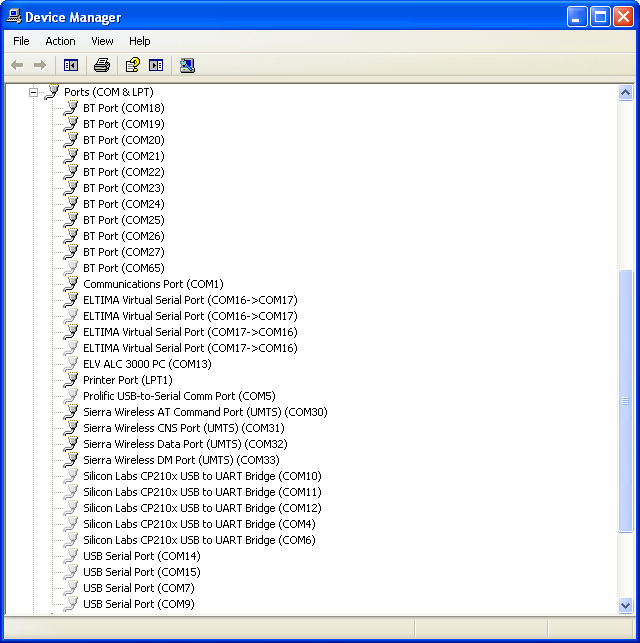The width and height of the screenshot is (640, 643).
Task: Click the scroll up arrow
Action: [x=625, y=93]
